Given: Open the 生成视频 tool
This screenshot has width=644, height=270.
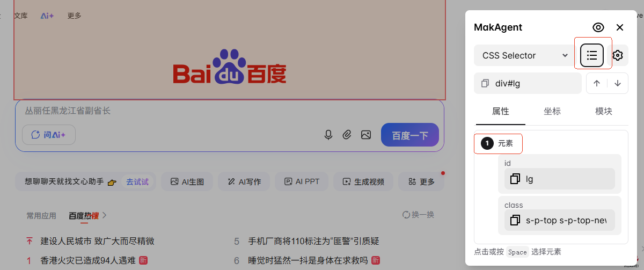Looking at the screenshot, I should tap(363, 182).
